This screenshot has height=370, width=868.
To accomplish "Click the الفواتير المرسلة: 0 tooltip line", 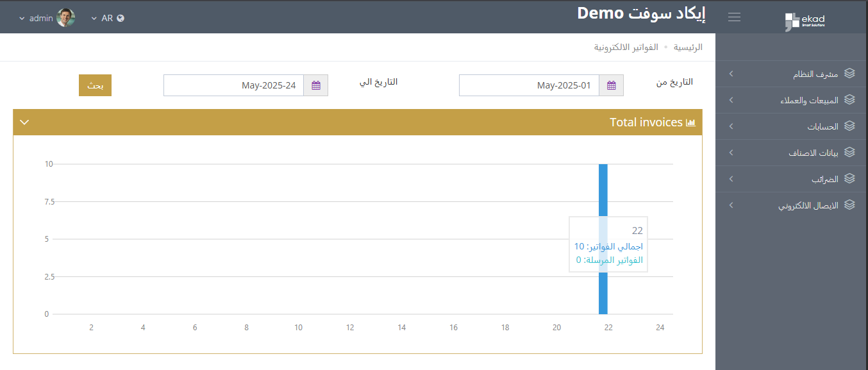I will pyautogui.click(x=609, y=260).
